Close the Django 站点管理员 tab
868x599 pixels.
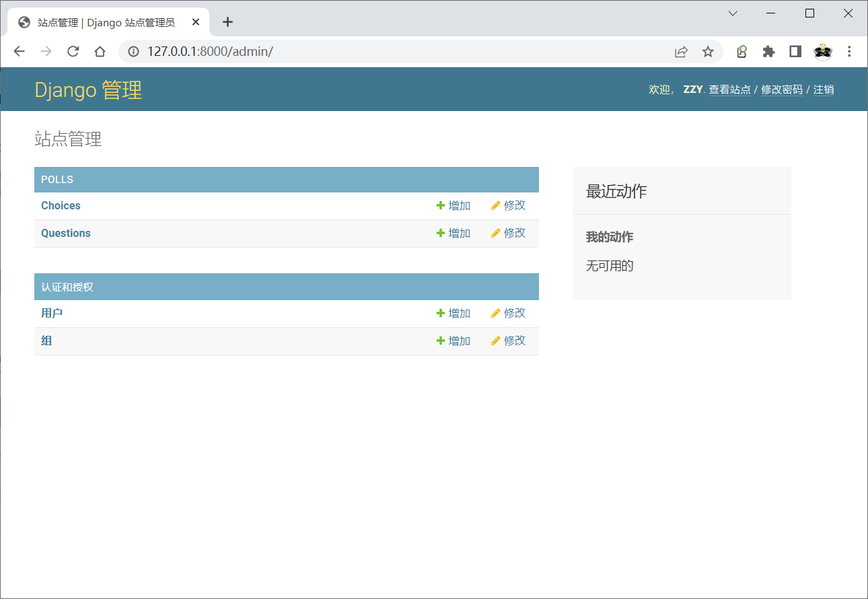[x=196, y=22]
